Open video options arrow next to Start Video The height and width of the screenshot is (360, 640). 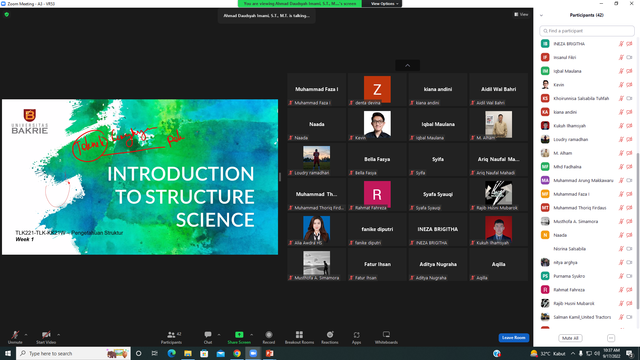click(58, 335)
